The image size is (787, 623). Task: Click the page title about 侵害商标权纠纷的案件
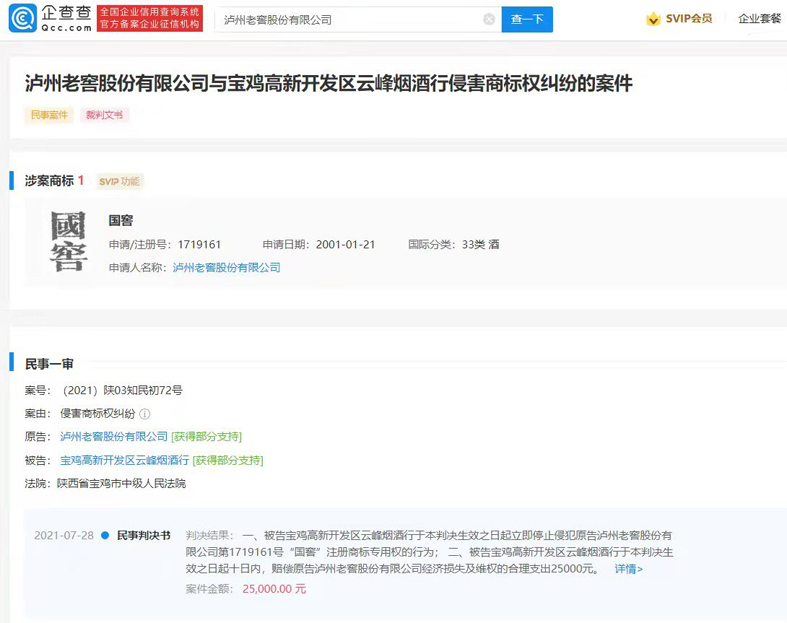click(329, 83)
